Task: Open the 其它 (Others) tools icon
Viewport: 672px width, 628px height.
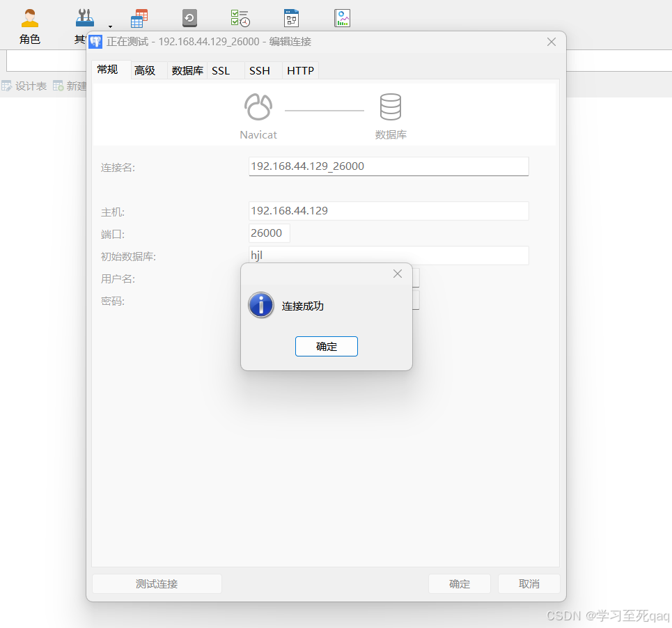Action: (85, 19)
